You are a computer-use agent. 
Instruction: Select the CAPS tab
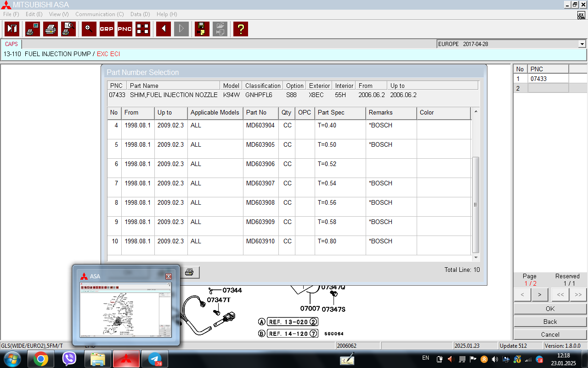click(11, 44)
